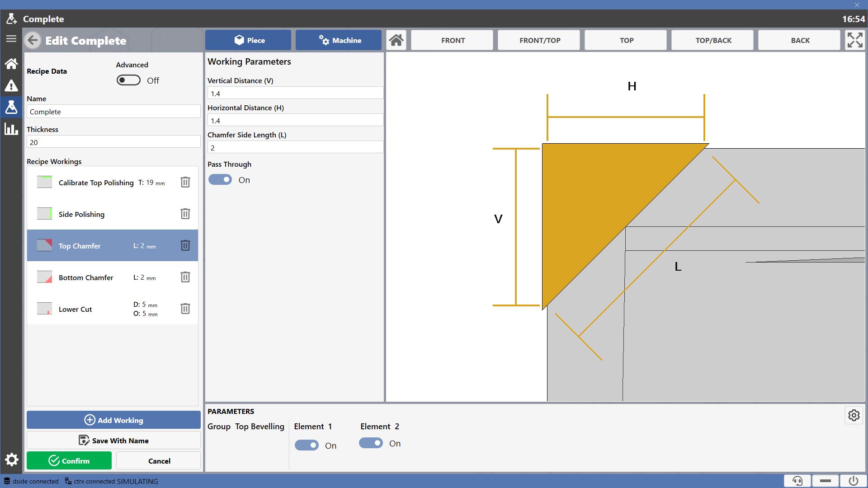Delete the Top Chamfer working
This screenshot has width=868, height=488.
coord(185,245)
